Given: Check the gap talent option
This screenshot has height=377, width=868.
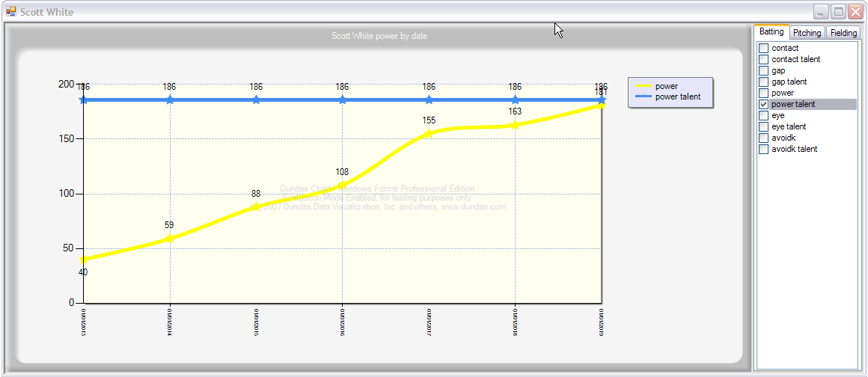Looking at the screenshot, I should point(763,82).
